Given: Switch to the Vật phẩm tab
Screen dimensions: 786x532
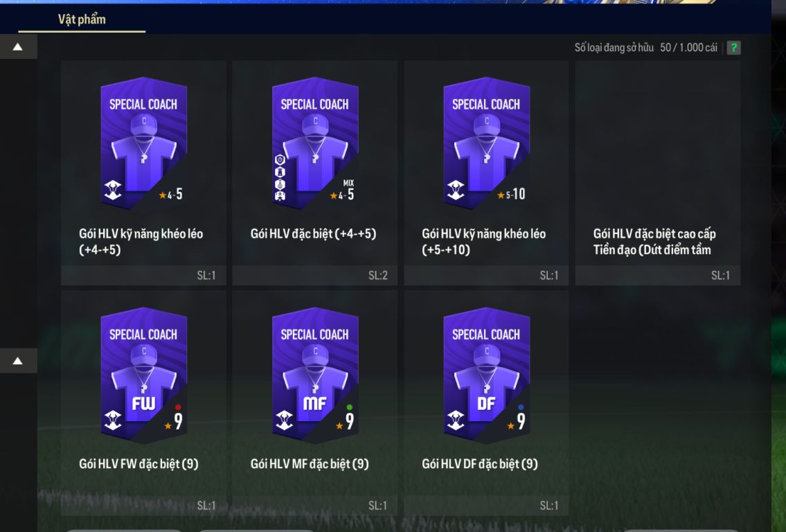Looking at the screenshot, I should tap(82, 19).
